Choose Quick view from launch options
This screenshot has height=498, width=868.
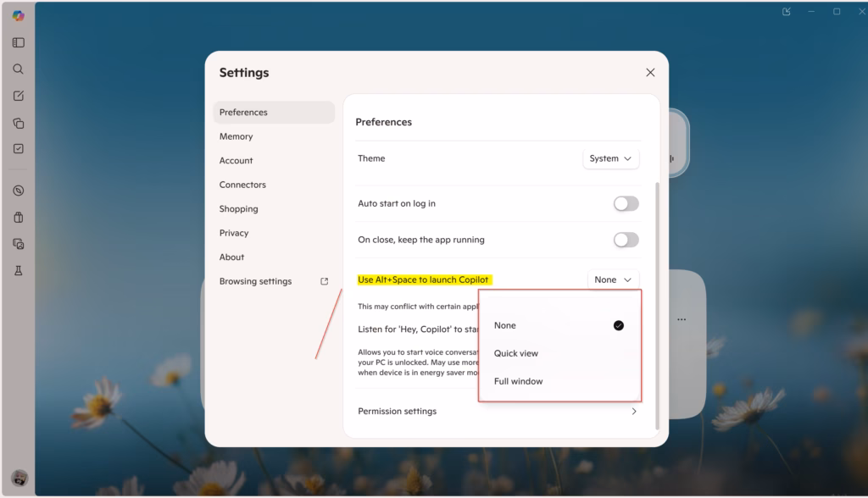click(516, 353)
